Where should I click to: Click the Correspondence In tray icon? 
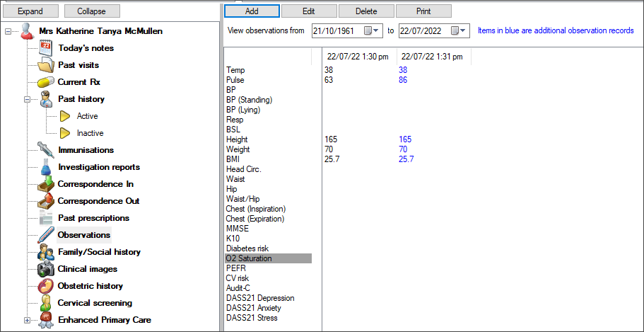pyautogui.click(x=45, y=184)
